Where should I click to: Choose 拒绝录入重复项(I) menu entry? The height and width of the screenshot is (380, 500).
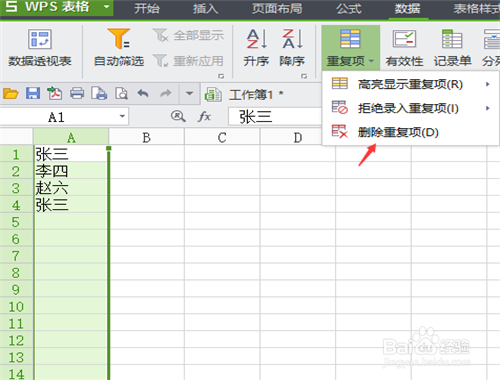411,108
